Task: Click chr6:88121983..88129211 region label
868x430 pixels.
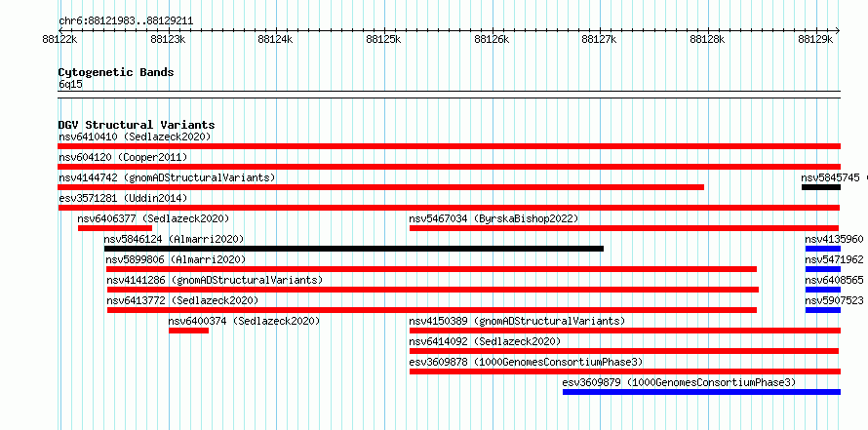Action: click(x=126, y=21)
